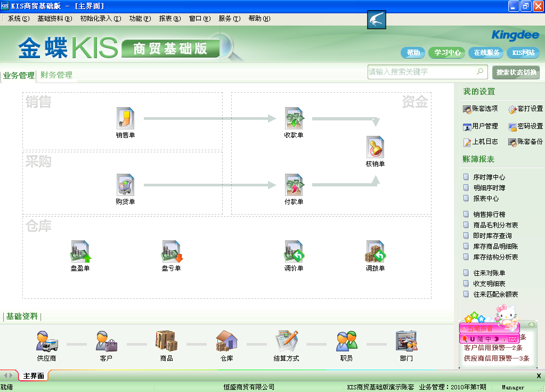
Task: Open the 调拨单 transfer order icon
Action: 376,251
